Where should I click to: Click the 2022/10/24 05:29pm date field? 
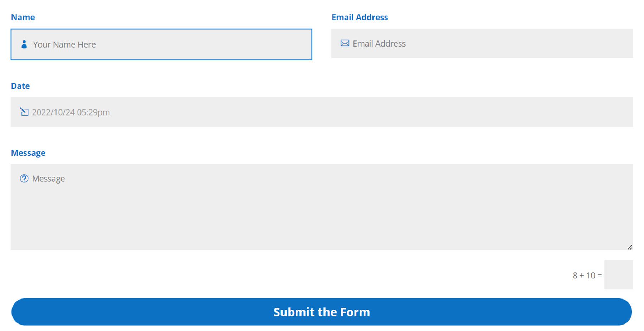click(143, 112)
